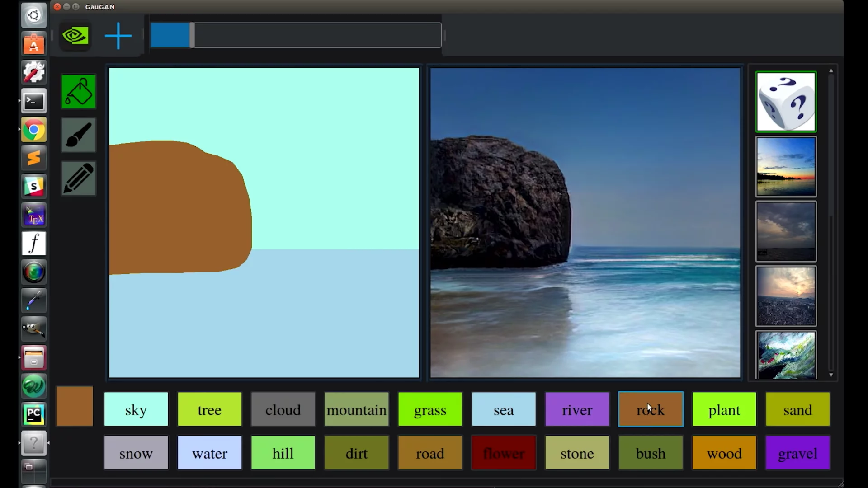Select the pencil drawing tool

click(x=79, y=178)
